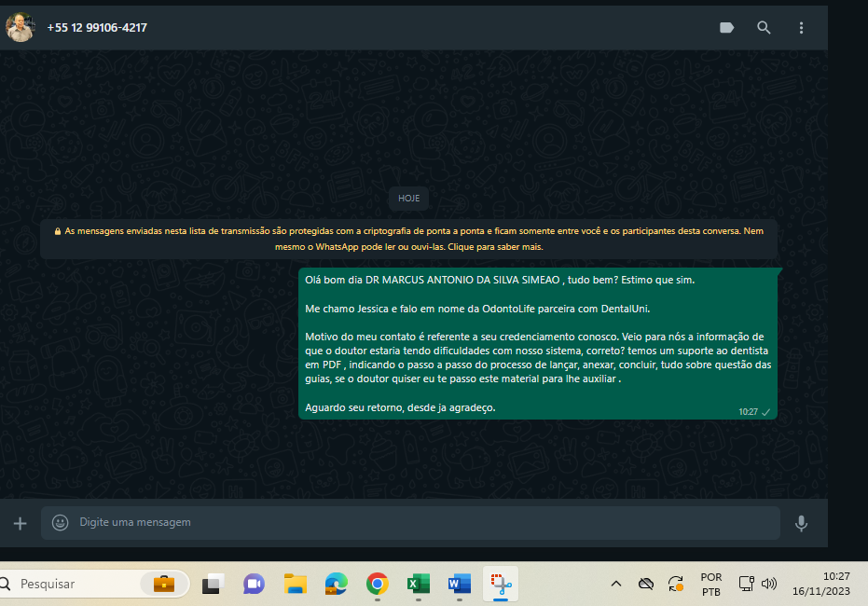Open the POR PTB language selector

710,585
